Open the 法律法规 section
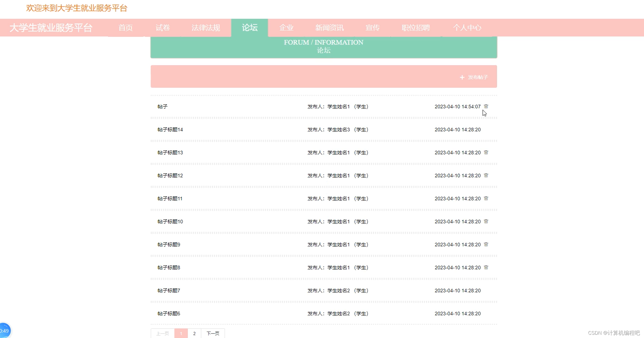The image size is (644, 338). coord(206,28)
